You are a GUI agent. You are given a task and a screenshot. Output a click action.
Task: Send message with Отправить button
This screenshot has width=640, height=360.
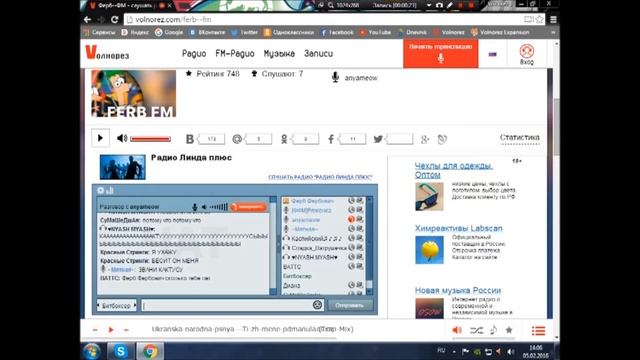[349, 305]
